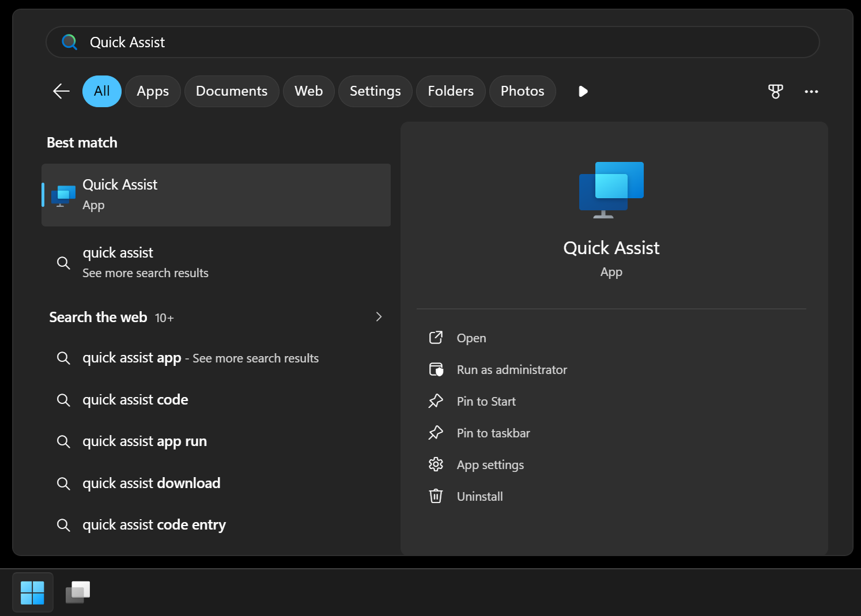The height and width of the screenshot is (616, 861).
Task: Select 'quick assist app' web suggestion
Action: click(x=216, y=358)
